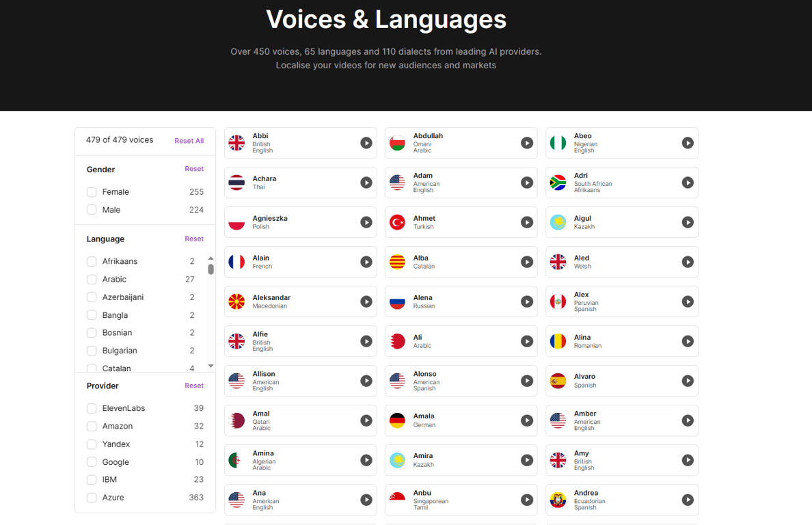This screenshot has height=525, width=812.
Task: Play the Amber American English voice sample
Action: click(x=687, y=420)
